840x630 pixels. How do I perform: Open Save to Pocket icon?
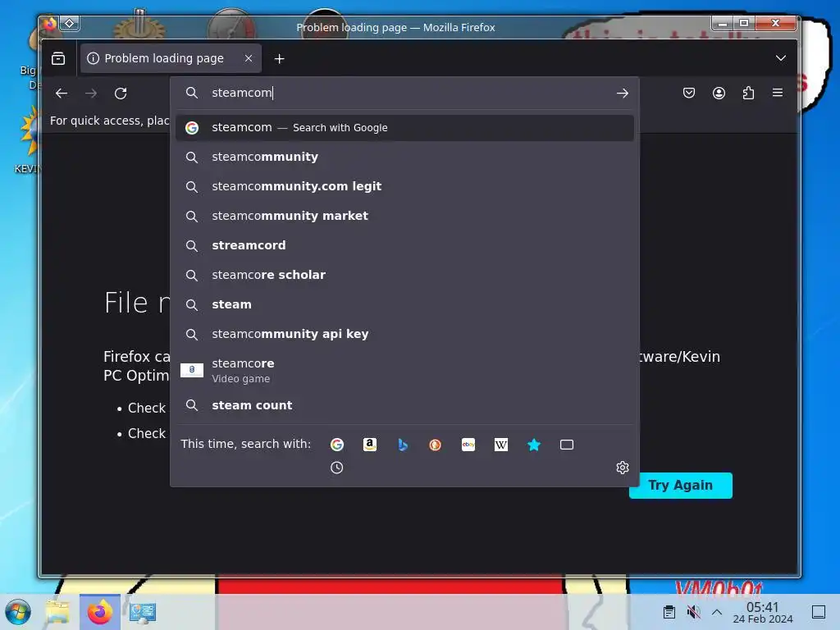(689, 94)
